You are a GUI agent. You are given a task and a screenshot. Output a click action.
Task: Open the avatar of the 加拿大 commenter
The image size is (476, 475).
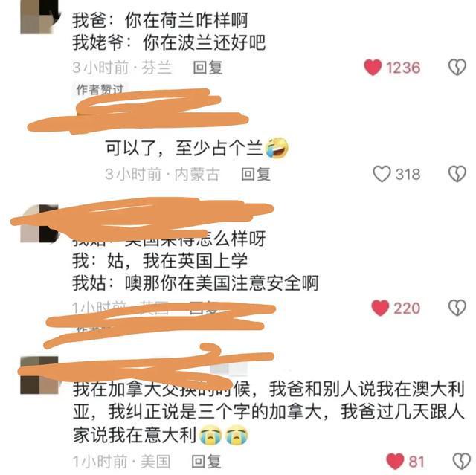tap(39, 375)
